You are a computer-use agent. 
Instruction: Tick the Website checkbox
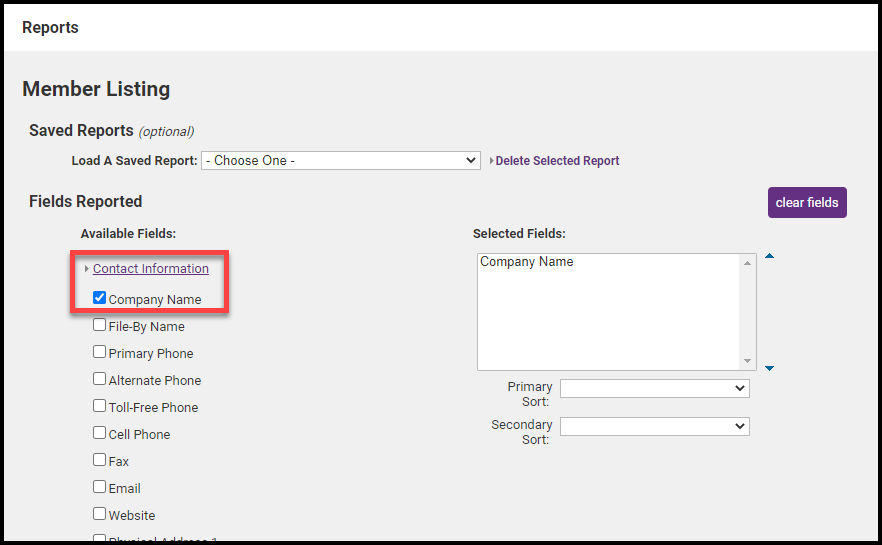pos(100,514)
